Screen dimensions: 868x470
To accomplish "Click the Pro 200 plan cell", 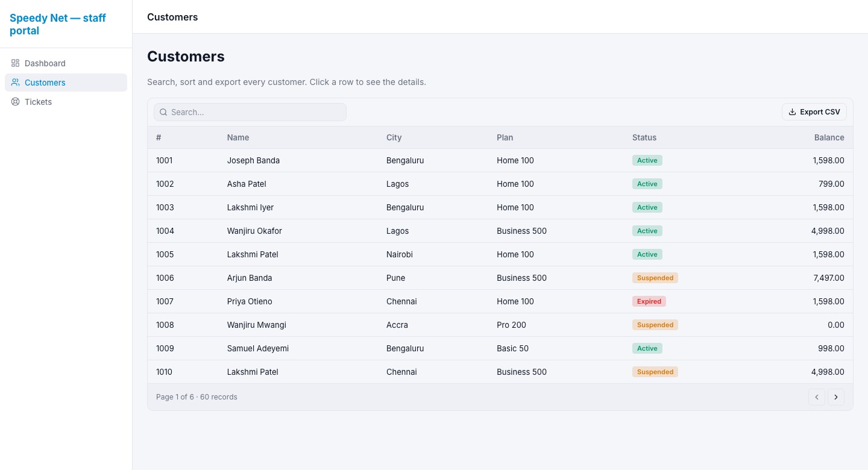I will 511,325.
